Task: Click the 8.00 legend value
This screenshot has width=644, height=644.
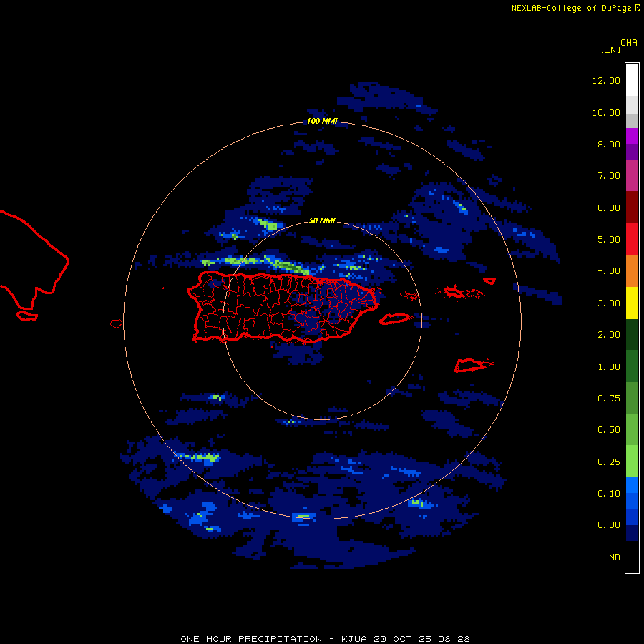Action: [x=609, y=144]
